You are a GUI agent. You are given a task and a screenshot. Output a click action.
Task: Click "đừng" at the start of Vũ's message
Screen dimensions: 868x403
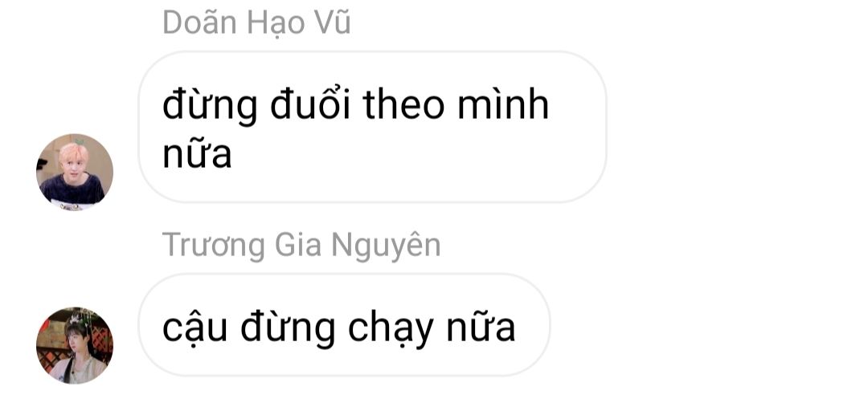point(210,106)
